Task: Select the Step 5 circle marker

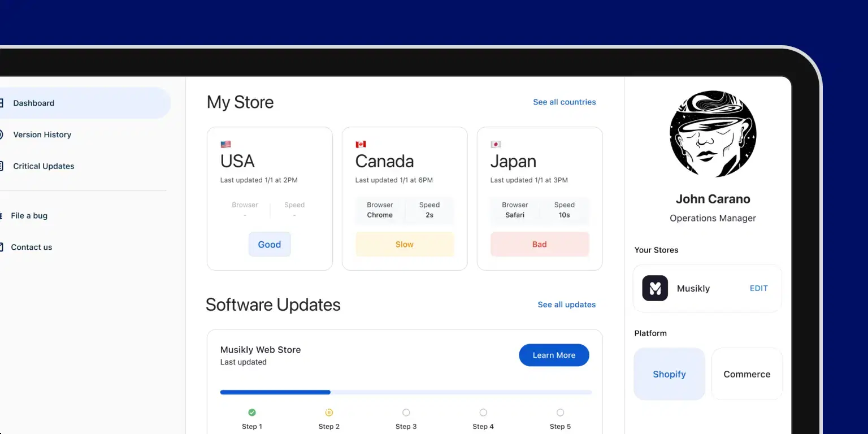Action: [560, 413]
